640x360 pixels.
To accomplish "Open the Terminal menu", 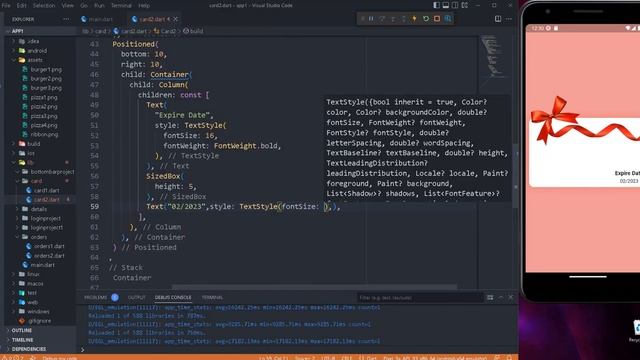I will pos(121,5).
